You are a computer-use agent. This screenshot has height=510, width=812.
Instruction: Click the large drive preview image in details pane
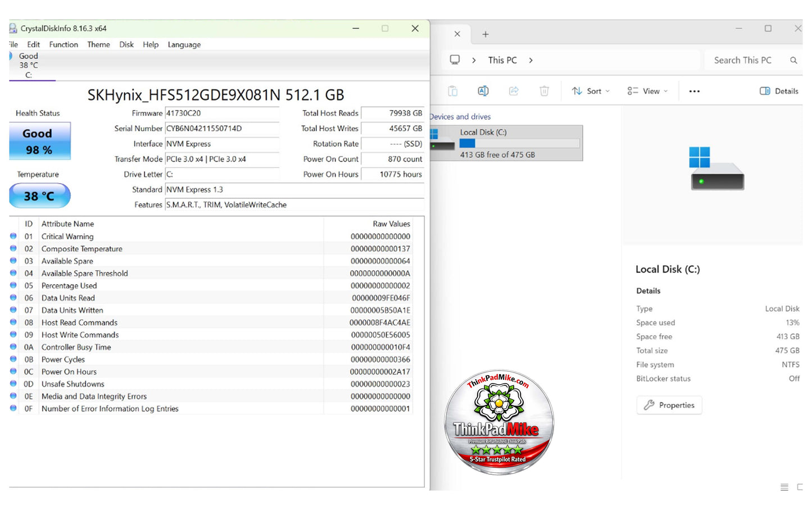[x=717, y=168]
